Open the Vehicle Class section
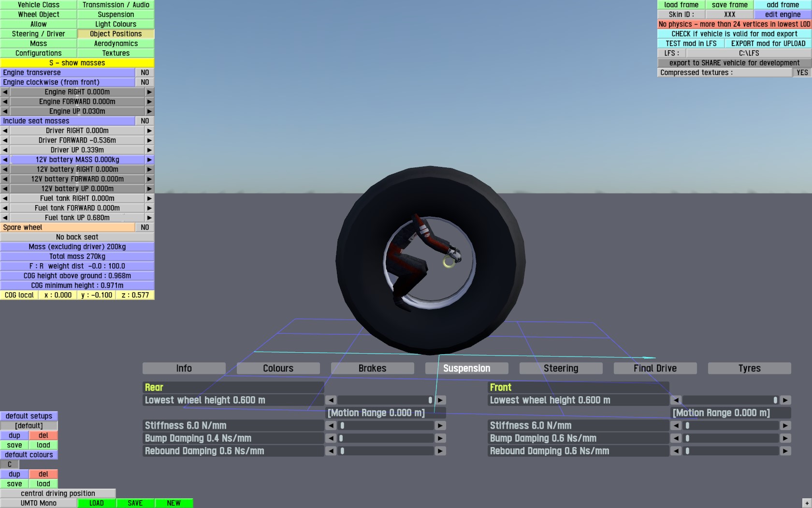This screenshot has width=812, height=508. 39,5
